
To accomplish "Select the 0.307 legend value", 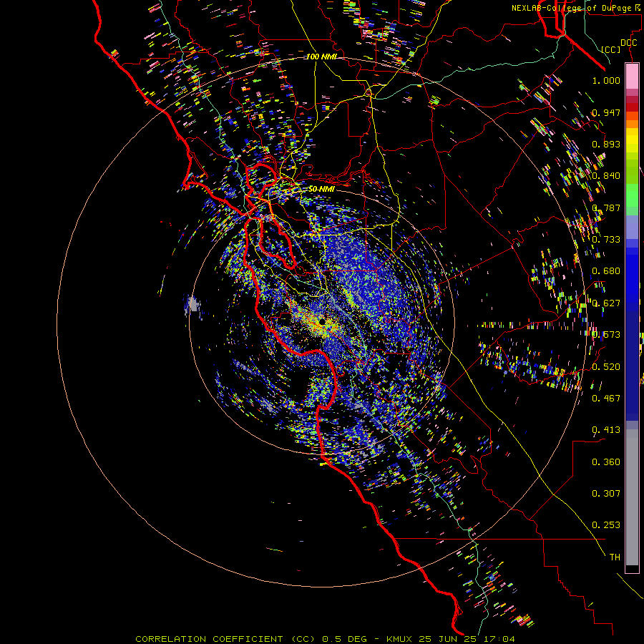I will (606, 494).
